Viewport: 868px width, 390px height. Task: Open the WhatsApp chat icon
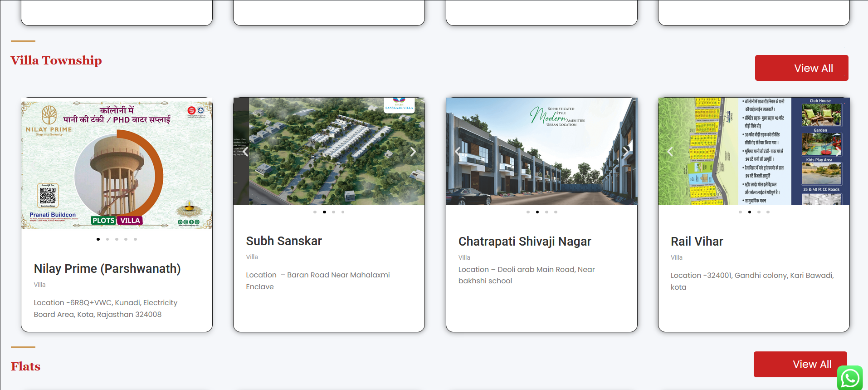[849, 378]
